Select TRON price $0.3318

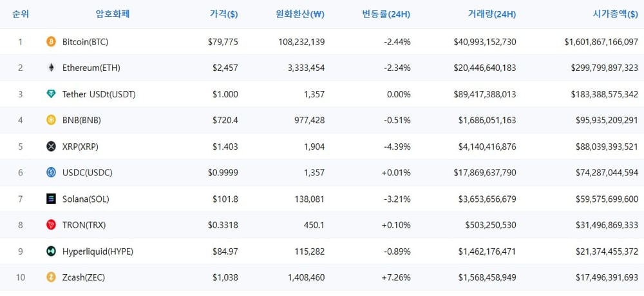pyautogui.click(x=223, y=225)
